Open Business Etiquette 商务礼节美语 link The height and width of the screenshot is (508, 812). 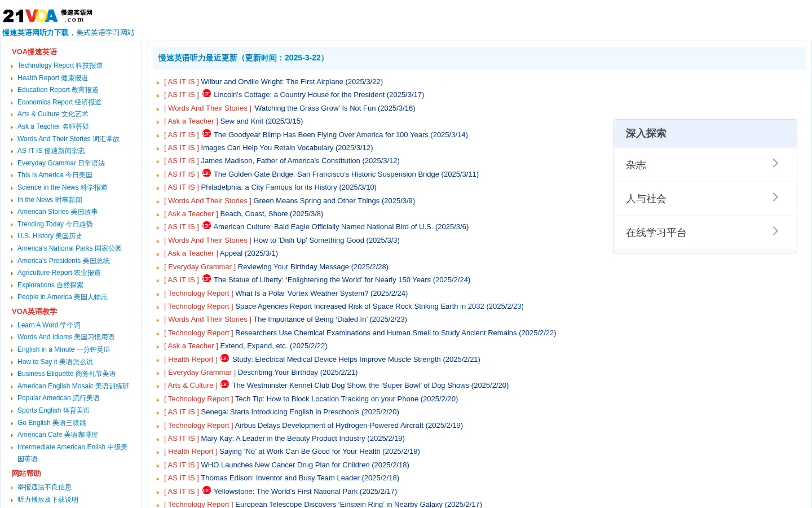click(67, 374)
